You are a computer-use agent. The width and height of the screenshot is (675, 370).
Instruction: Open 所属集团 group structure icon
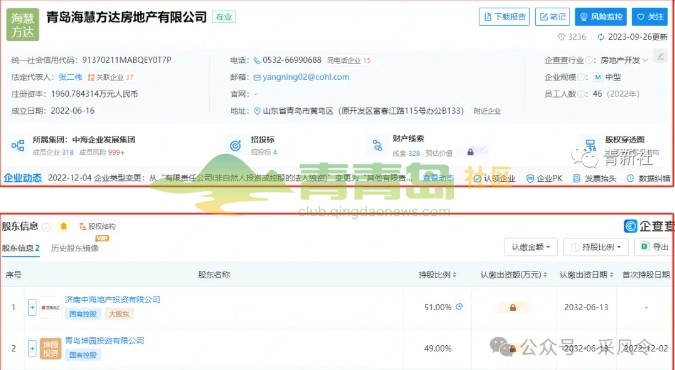(x=18, y=145)
